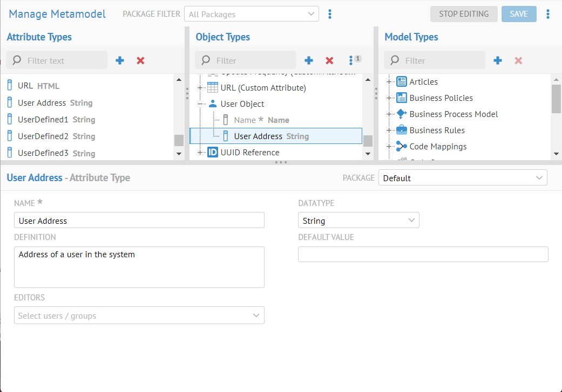Select UserDefined2 in Attribute Types list

pyautogui.click(x=43, y=136)
